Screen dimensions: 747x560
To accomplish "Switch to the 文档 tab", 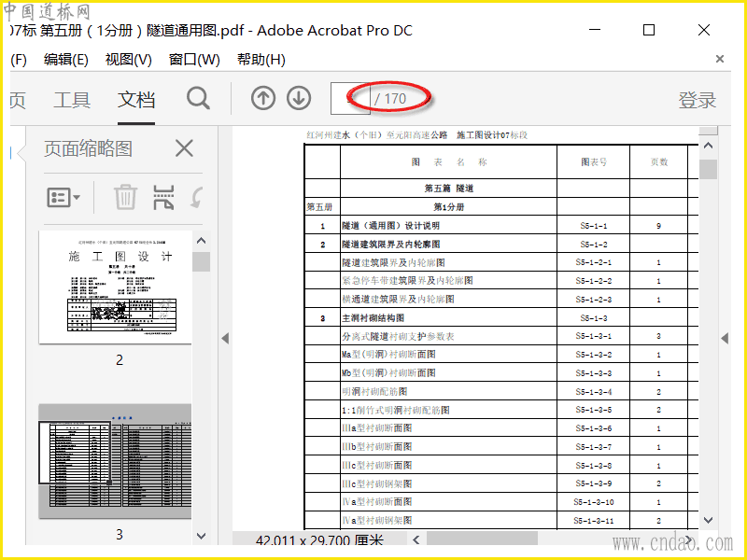I will 136,100.
